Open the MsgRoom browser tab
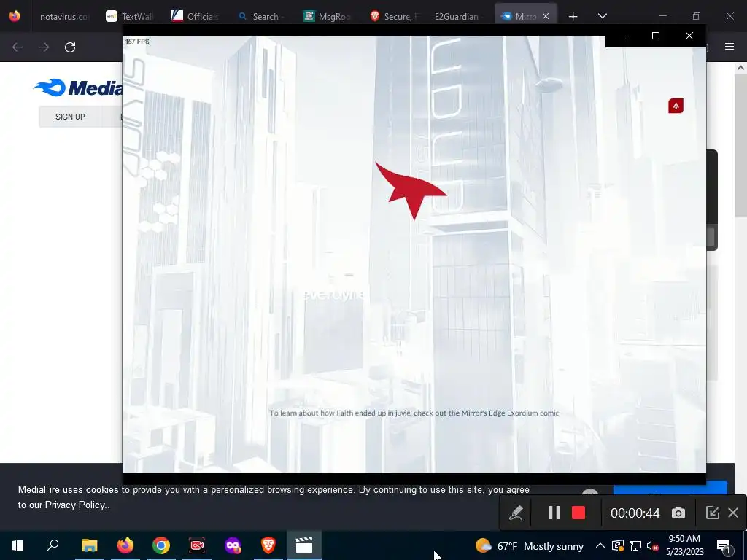The height and width of the screenshot is (560, 747). pyautogui.click(x=327, y=16)
